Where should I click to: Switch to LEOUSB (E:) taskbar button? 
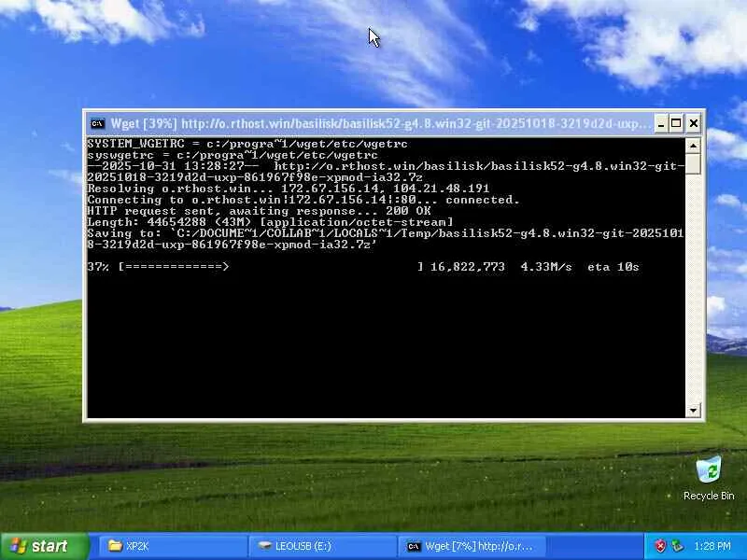point(322,546)
